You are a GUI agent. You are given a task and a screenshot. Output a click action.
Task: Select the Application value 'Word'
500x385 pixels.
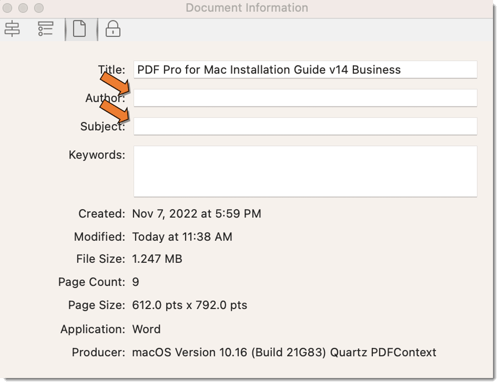[146, 329]
